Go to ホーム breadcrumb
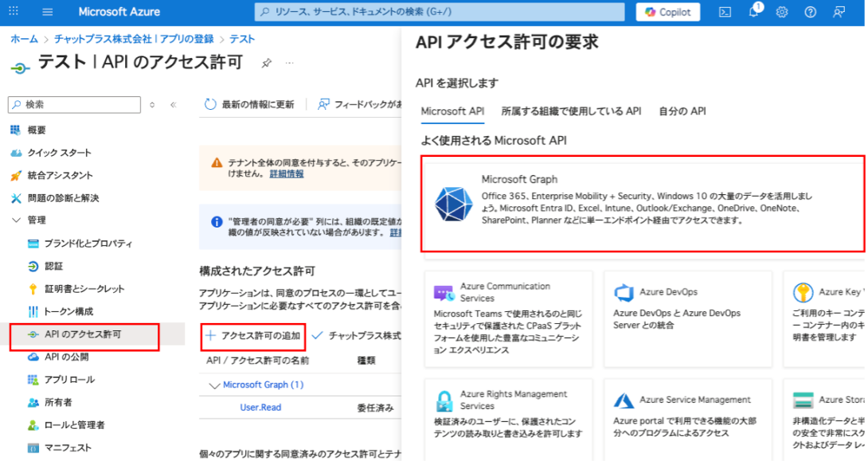The width and height of the screenshot is (868, 464). point(25,39)
